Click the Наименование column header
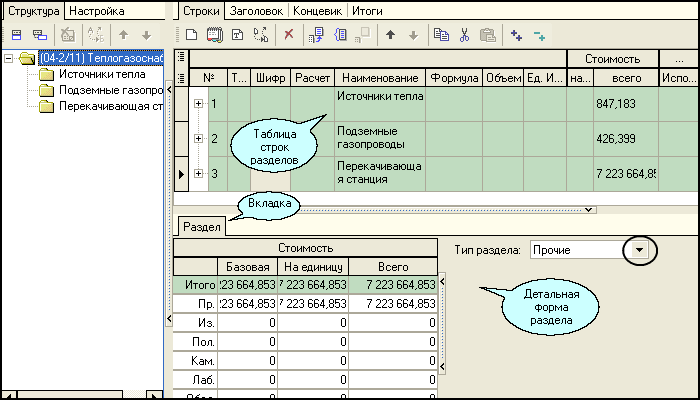Screen dimensions: 700x400 tap(380, 78)
